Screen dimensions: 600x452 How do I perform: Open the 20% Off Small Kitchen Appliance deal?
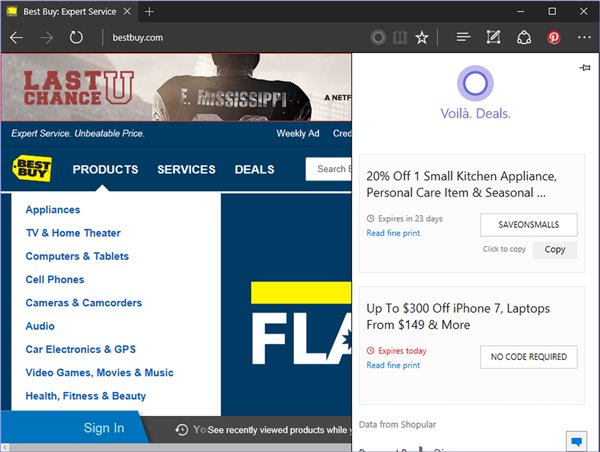[461, 184]
